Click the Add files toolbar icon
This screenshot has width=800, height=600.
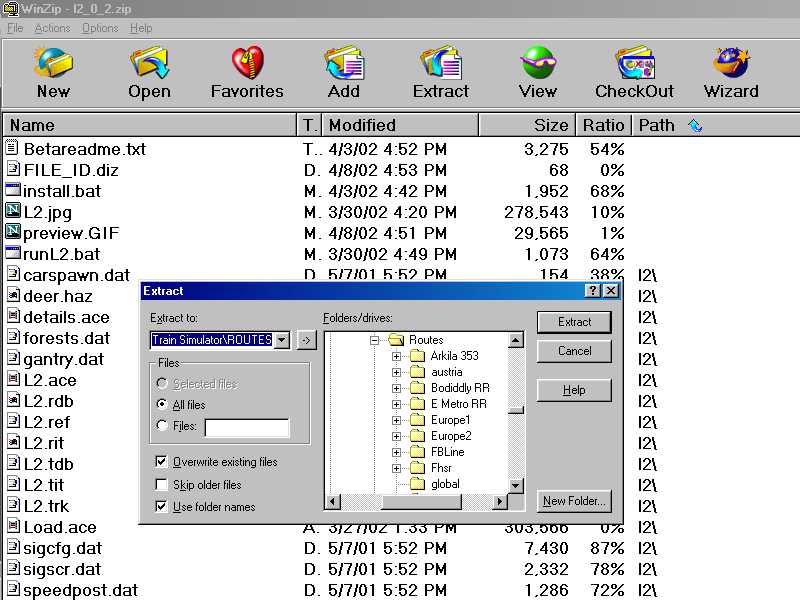click(x=344, y=63)
